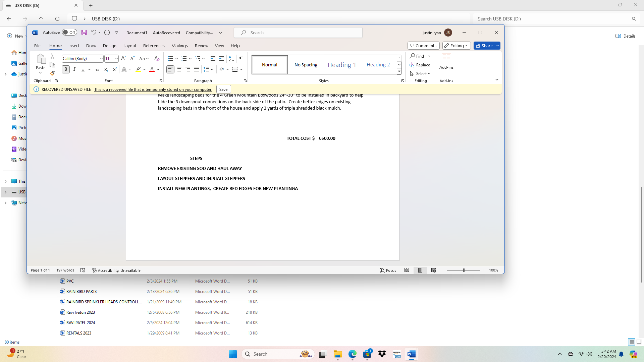Expand the Styles gallery more arrow
Viewport: 644px width, 362px height.
(x=399, y=71)
